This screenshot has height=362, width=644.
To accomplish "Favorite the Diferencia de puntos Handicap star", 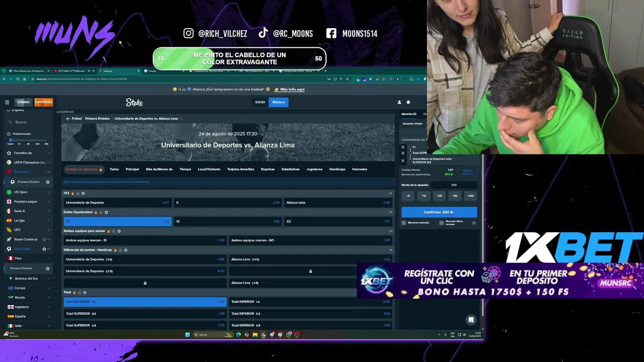I will (x=125, y=250).
